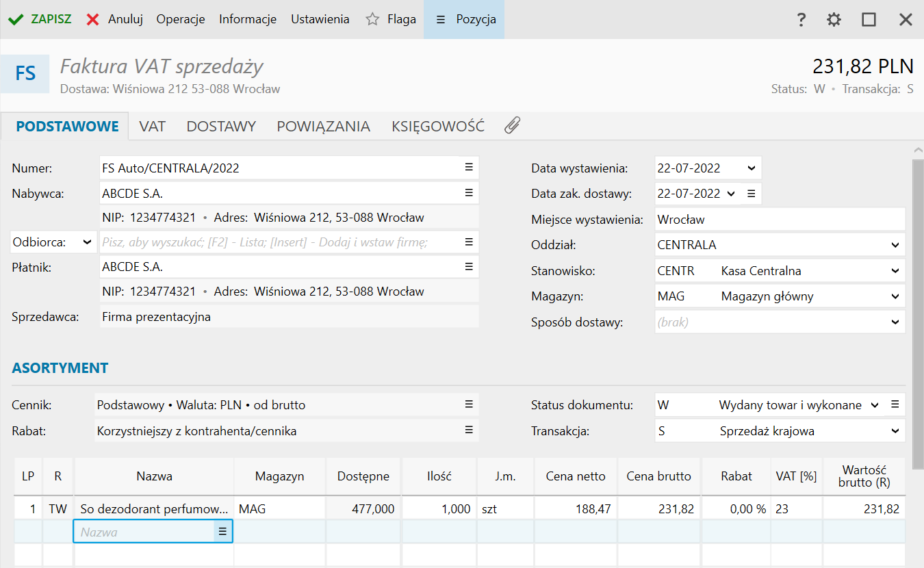Click the paperclip attachments tab icon

point(513,125)
